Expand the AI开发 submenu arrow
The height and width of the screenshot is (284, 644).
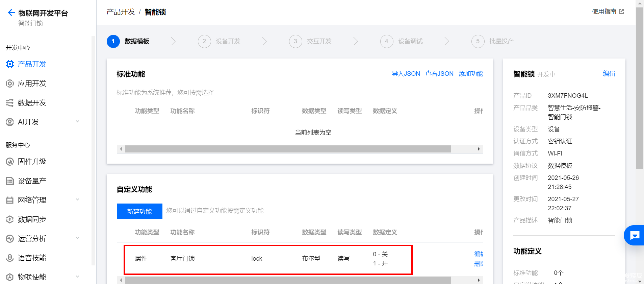[78, 122]
